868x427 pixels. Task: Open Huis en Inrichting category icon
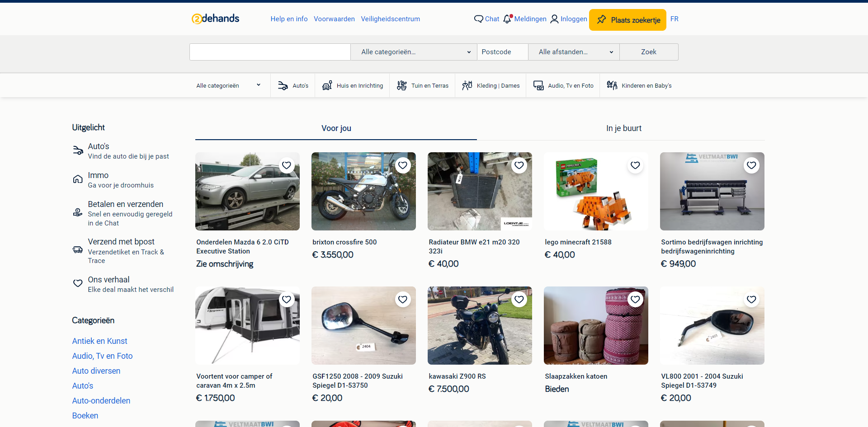(x=327, y=86)
